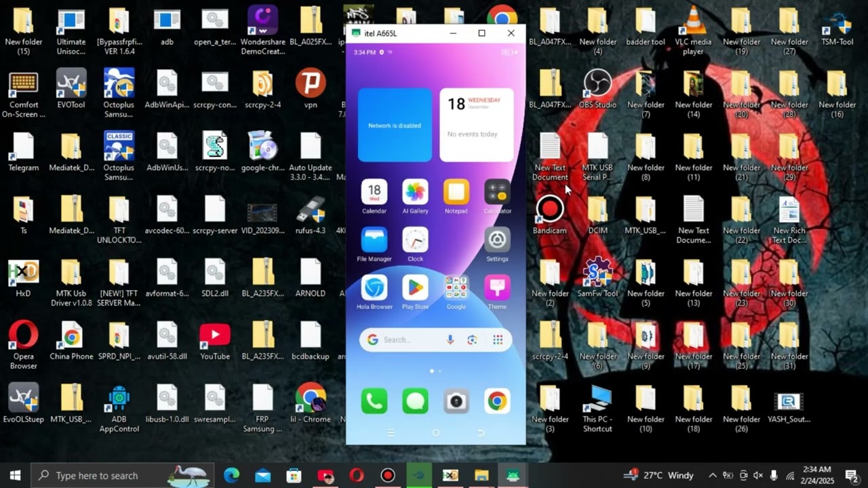Open the notification center icon
The image size is (868, 488).
click(x=852, y=475)
